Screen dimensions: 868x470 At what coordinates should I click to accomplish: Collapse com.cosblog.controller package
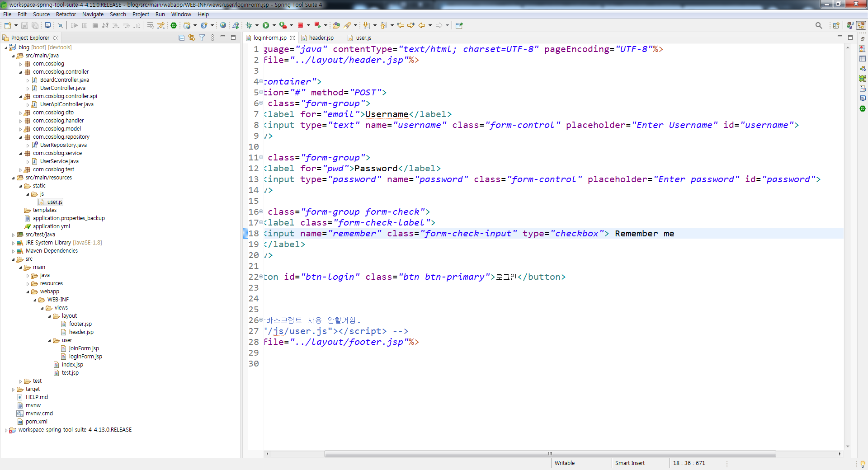point(20,72)
